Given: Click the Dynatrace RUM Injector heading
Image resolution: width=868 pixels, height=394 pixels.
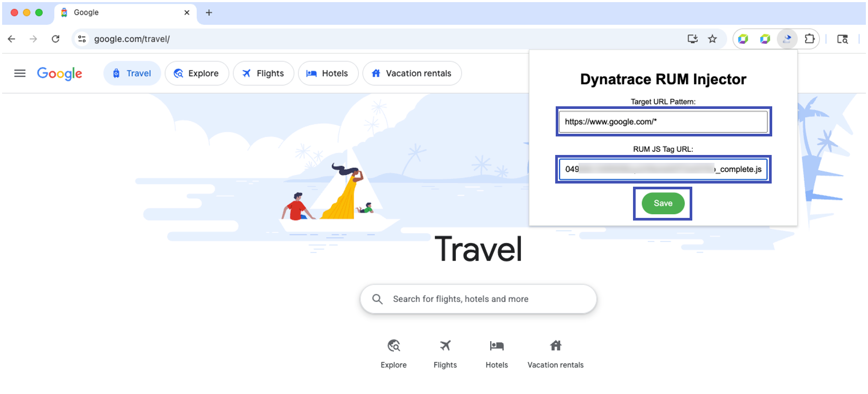Looking at the screenshot, I should 663,79.
